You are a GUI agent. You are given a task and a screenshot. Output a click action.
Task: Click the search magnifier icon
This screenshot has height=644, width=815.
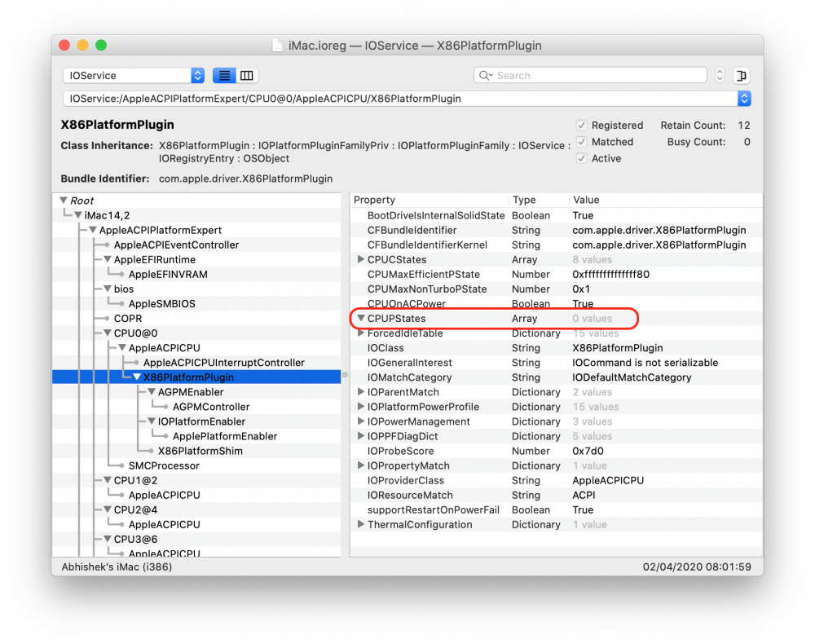485,75
